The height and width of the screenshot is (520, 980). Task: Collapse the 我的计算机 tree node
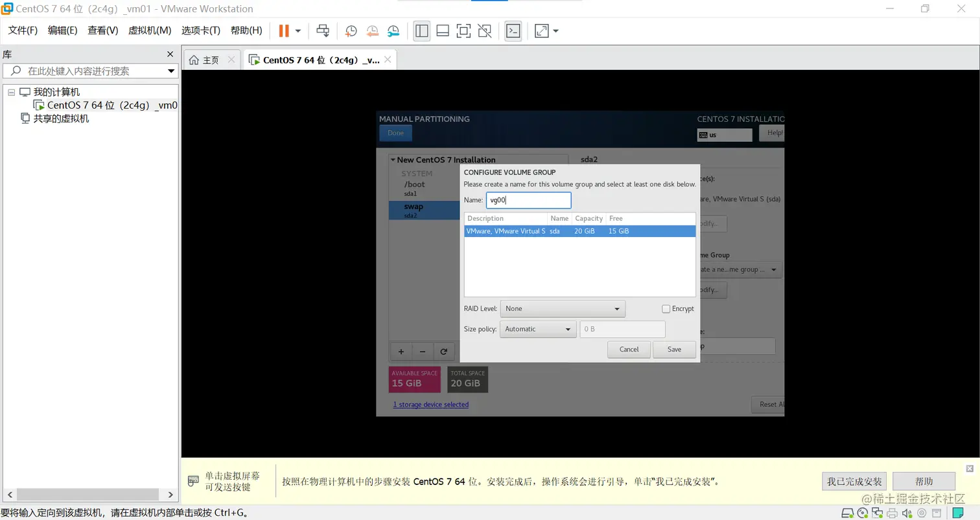click(x=11, y=92)
